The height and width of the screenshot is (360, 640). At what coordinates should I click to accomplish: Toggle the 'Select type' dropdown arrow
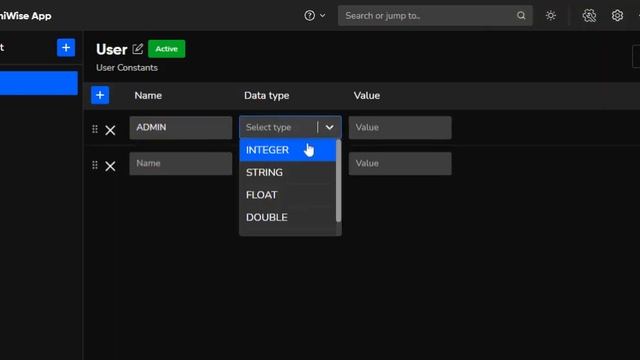click(x=329, y=127)
